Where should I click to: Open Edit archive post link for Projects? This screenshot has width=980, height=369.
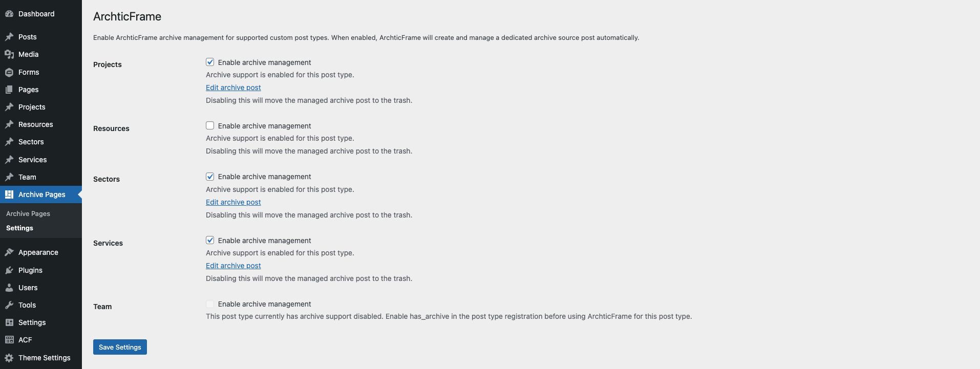233,88
